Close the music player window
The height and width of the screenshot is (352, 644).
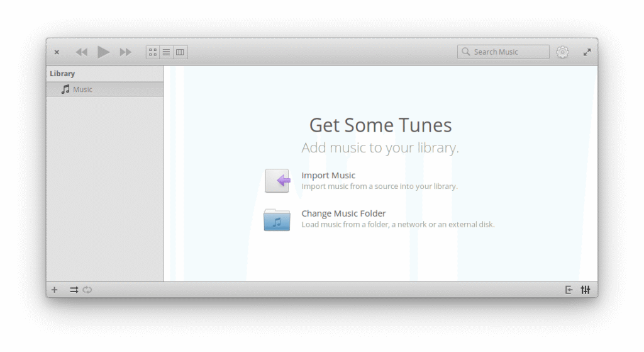click(57, 52)
